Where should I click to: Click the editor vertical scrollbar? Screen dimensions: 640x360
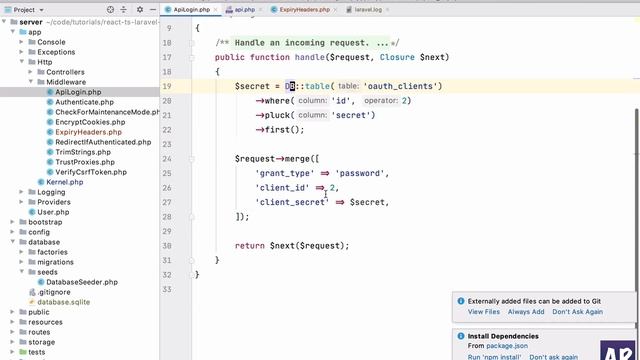coord(636,216)
